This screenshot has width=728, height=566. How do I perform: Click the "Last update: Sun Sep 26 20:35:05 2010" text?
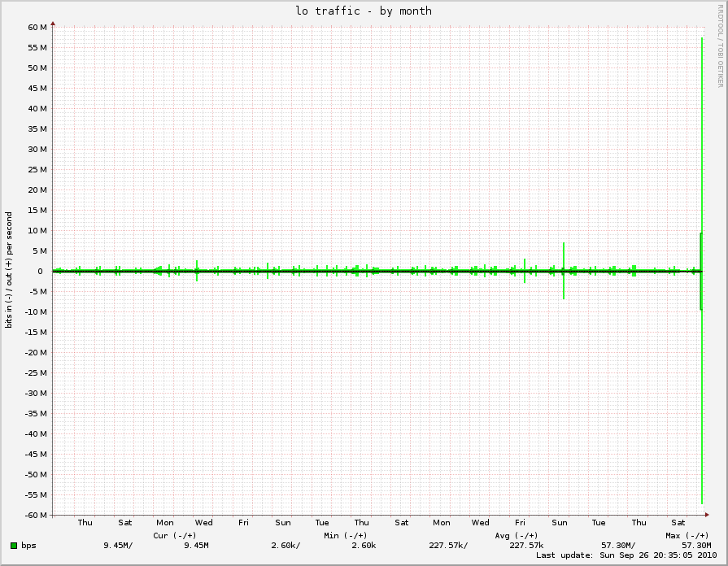click(626, 555)
